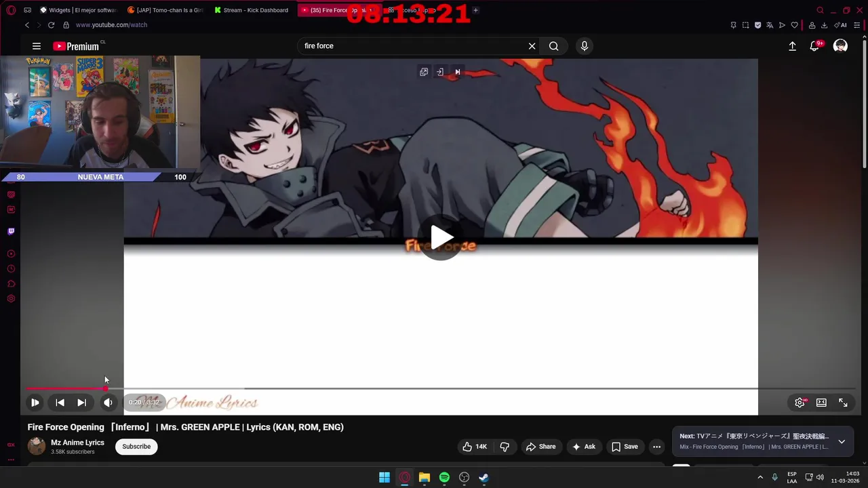Image resolution: width=868 pixels, height=488 pixels.
Task: Open the video settings gear
Action: pos(800,403)
